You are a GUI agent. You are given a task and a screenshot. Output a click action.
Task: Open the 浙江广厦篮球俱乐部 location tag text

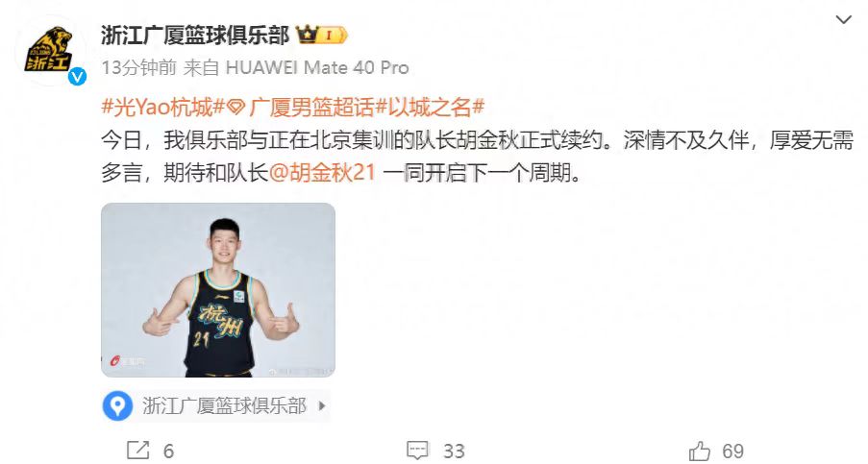tap(224, 406)
